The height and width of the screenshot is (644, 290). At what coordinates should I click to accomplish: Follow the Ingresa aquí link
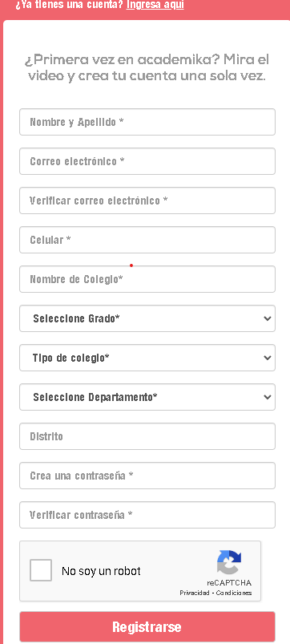[155, 5]
